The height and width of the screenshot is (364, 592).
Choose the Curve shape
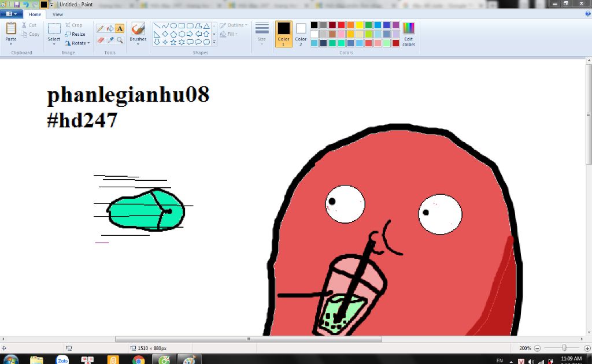pos(165,25)
